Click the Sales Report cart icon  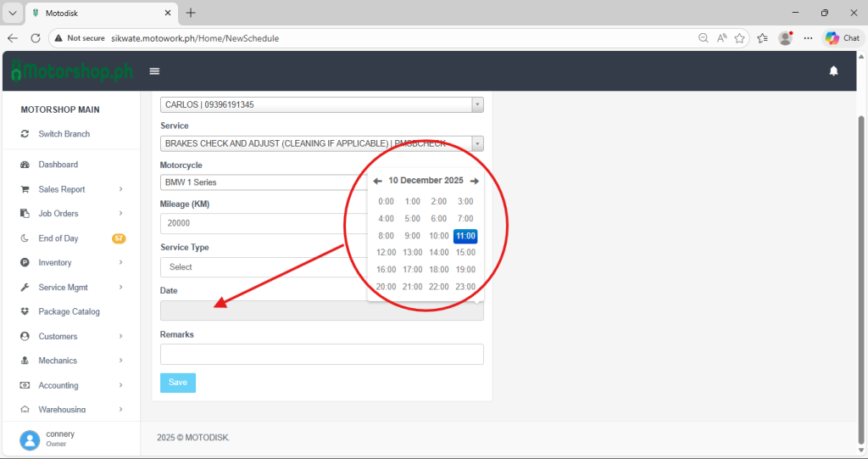25,189
